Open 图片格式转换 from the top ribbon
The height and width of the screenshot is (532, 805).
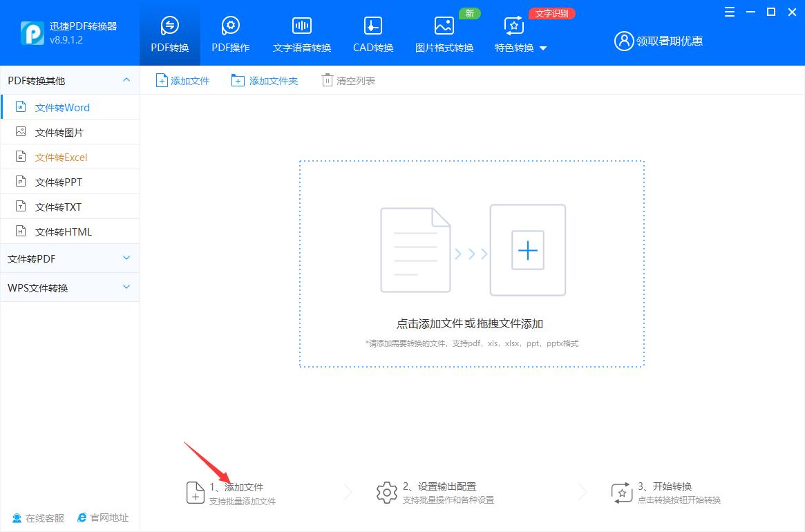[x=444, y=32]
